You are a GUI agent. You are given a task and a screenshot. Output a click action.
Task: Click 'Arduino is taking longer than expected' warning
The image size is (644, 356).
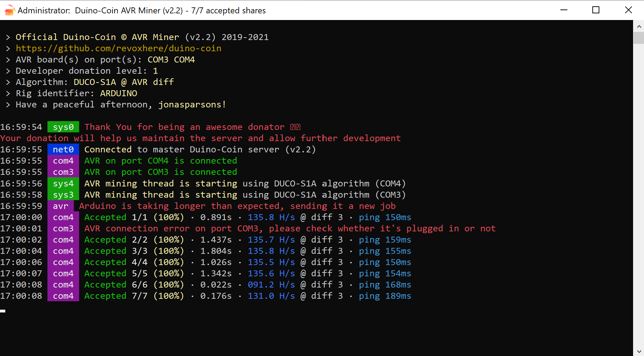237,206
